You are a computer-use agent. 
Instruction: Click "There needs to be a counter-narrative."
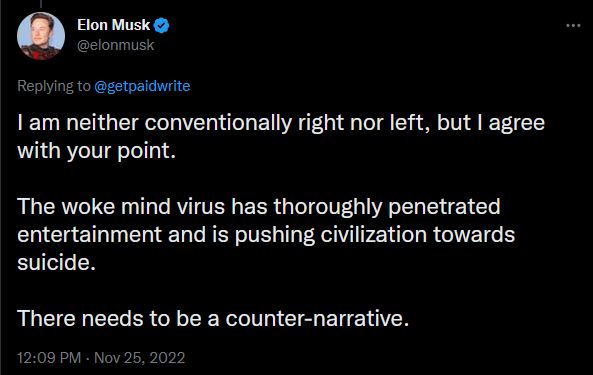(x=213, y=318)
